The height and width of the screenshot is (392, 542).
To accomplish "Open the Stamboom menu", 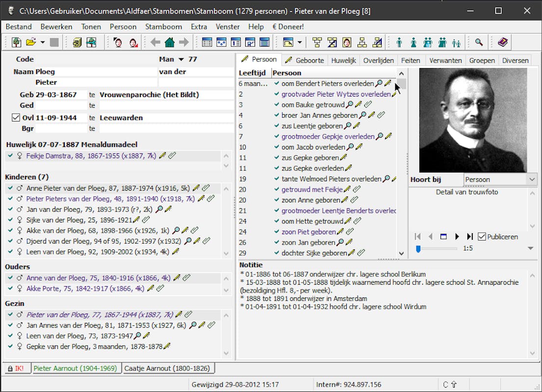I will pyautogui.click(x=163, y=26).
